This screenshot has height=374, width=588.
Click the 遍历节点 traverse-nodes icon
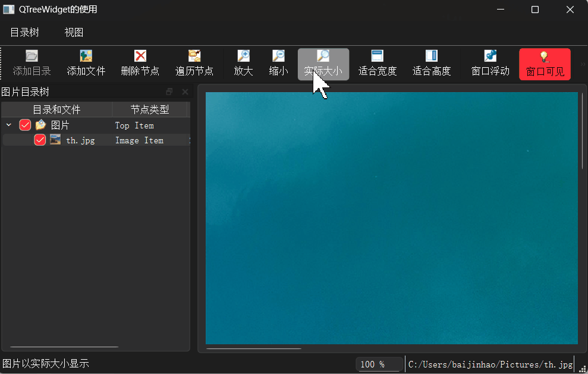coord(194,56)
